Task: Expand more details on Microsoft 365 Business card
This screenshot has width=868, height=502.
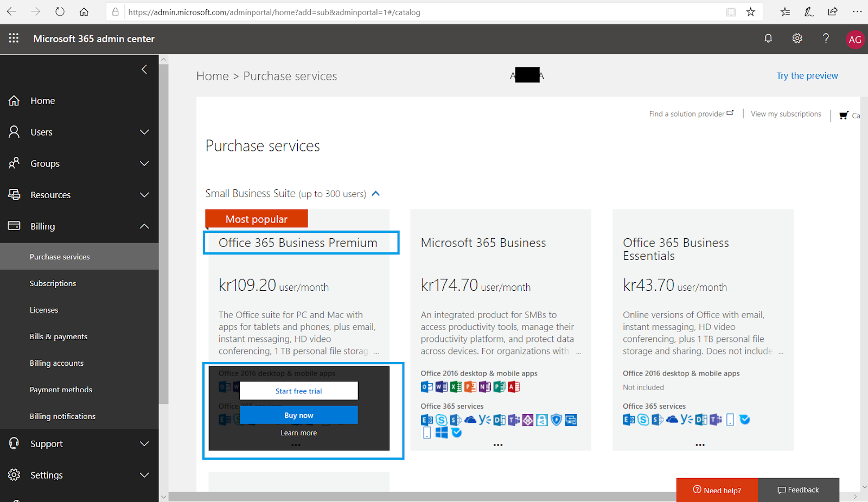Action: click(498, 445)
